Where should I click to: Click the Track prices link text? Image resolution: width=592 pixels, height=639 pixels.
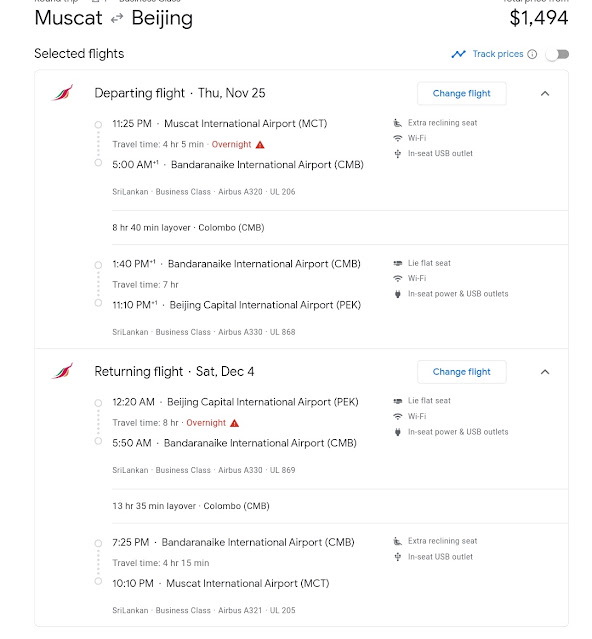click(x=498, y=54)
